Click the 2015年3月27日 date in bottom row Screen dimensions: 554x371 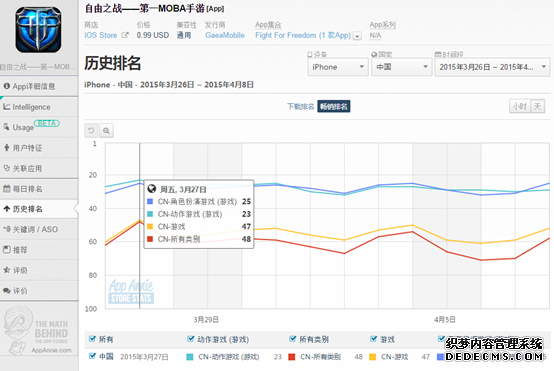[144, 357]
